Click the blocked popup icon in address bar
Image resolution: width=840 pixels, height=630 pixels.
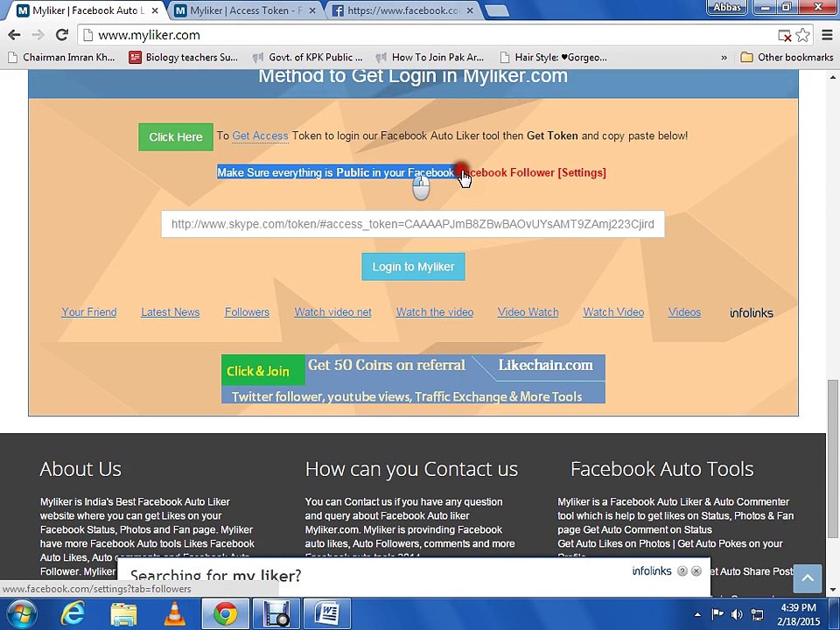coord(784,36)
